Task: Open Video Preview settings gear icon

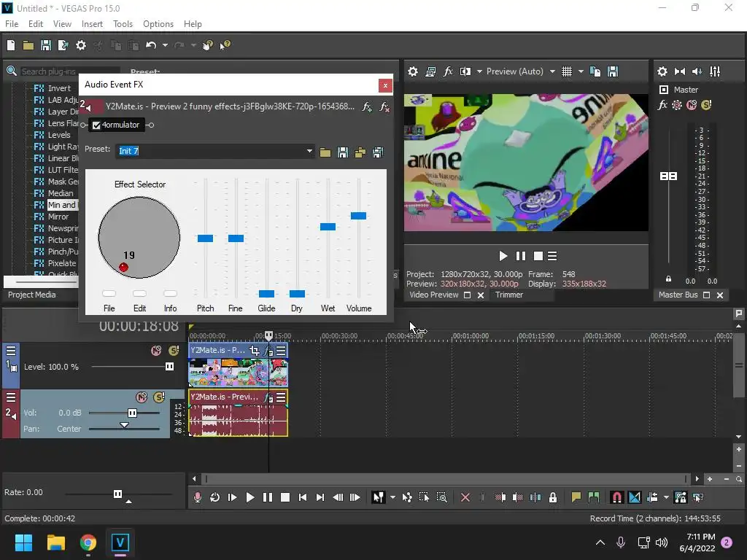Action: 413,71
